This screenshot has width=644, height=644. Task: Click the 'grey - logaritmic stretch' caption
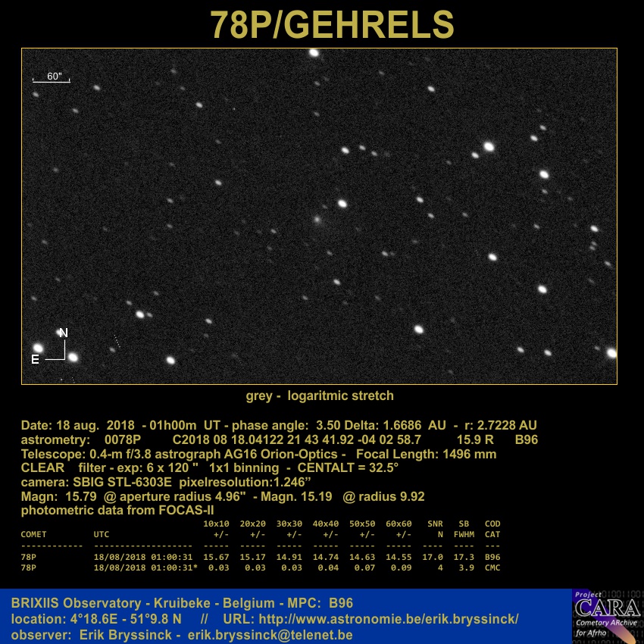320,395
